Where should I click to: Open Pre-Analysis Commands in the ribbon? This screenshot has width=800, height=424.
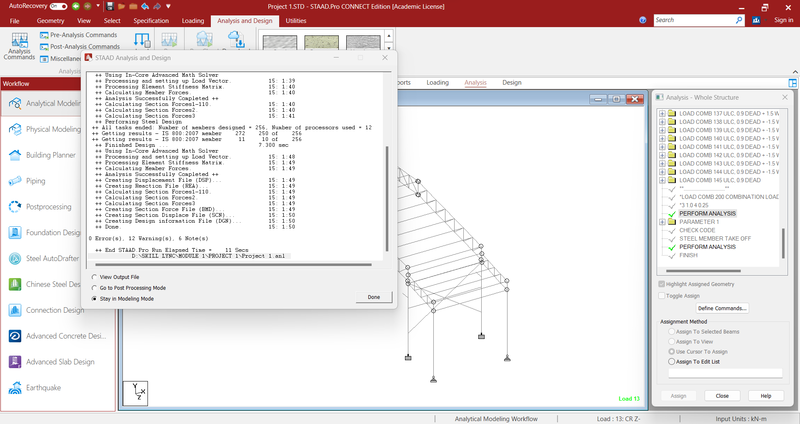79,35
